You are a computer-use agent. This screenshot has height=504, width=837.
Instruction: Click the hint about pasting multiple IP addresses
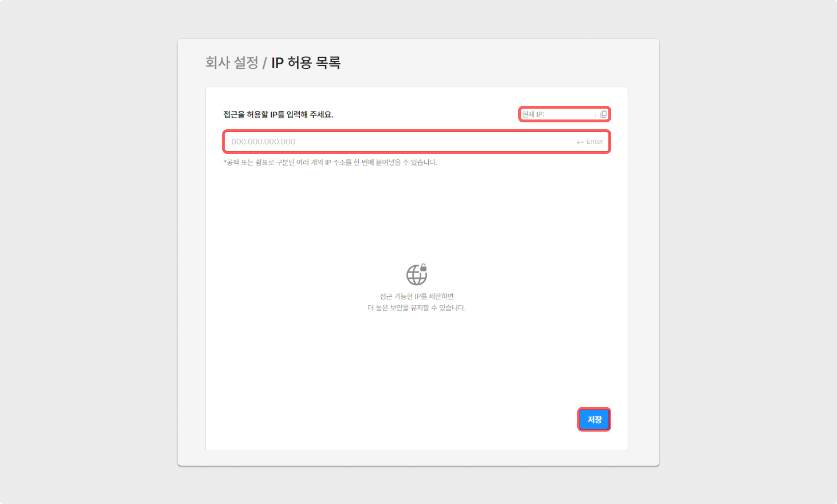[330, 163]
